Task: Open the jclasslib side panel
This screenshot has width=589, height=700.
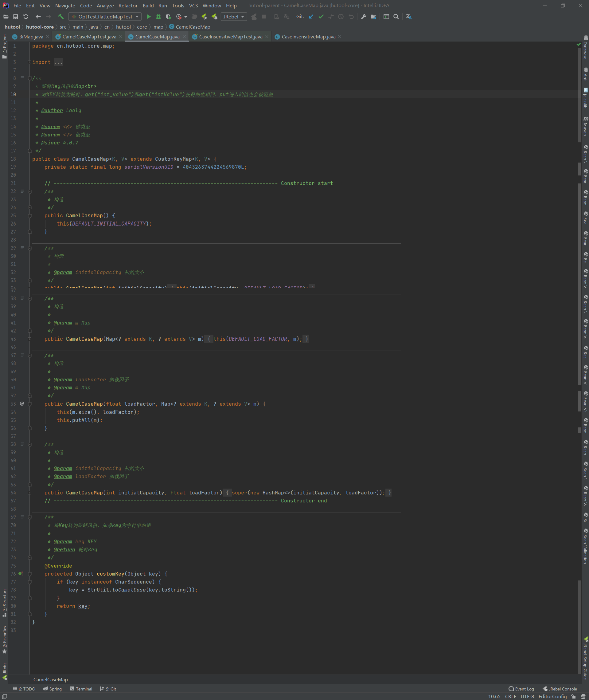Action: pos(586,98)
